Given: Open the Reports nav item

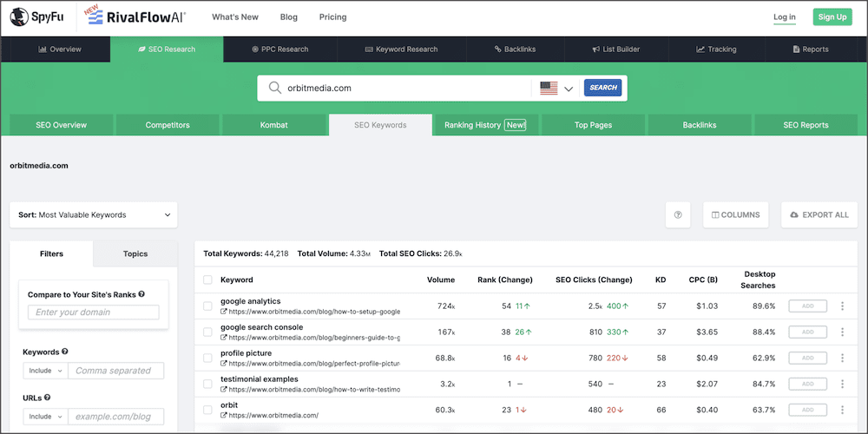Looking at the screenshot, I should (x=811, y=49).
